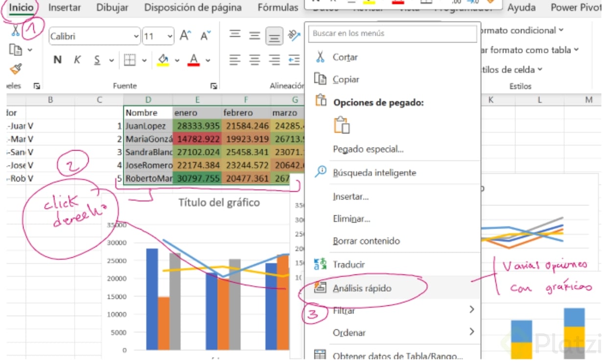Open the Power Pivot tab
Image resolution: width=608 pixels, height=364 pixels.
click(576, 7)
